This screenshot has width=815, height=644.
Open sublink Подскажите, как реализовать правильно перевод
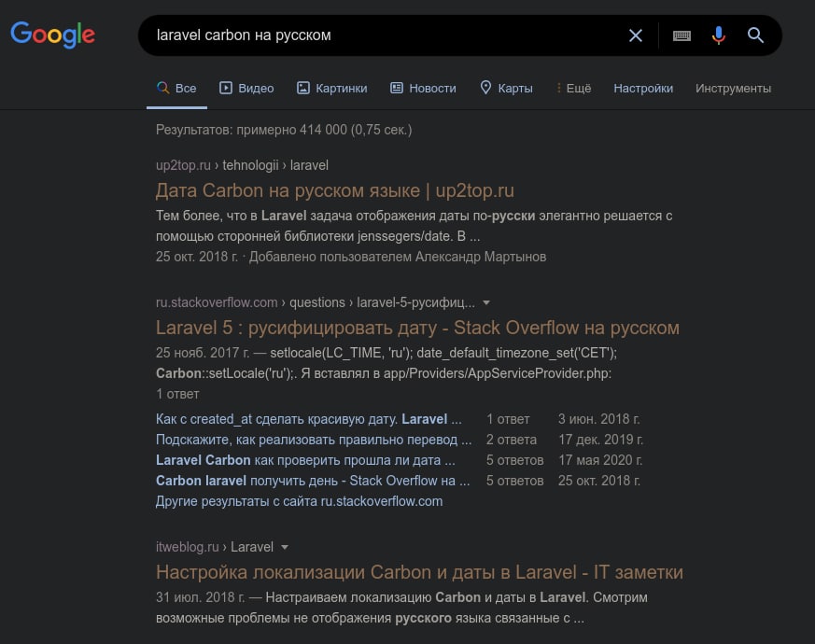point(314,440)
